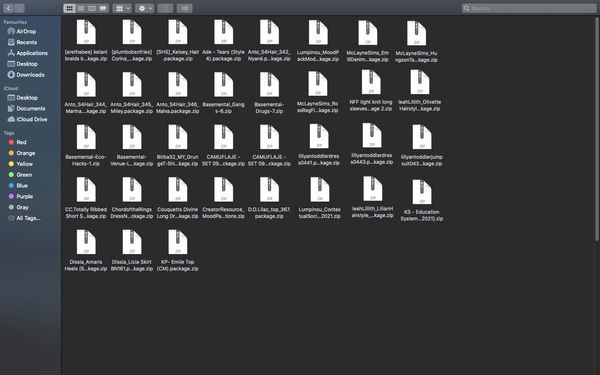Click the Share toolbar button
The height and width of the screenshot is (375, 600).
[165, 8]
